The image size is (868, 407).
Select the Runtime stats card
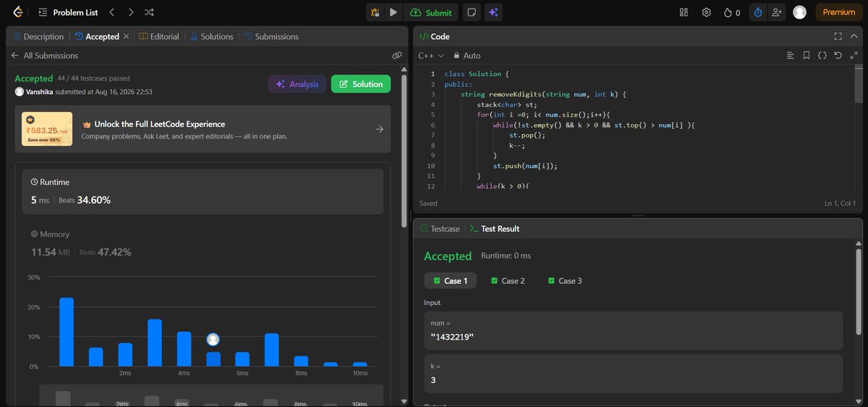(x=203, y=191)
